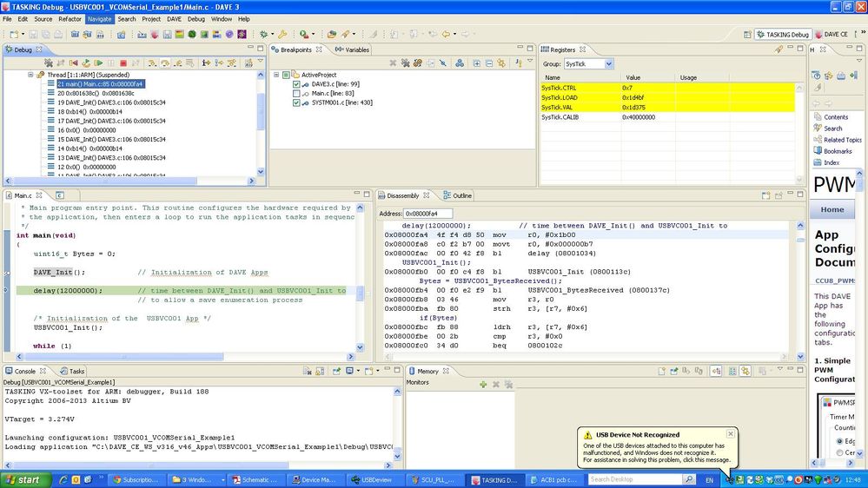Viewport: 868px width, 488px height.
Task: Open the Breakpoints panel view menu arrow
Action: coord(530,61)
